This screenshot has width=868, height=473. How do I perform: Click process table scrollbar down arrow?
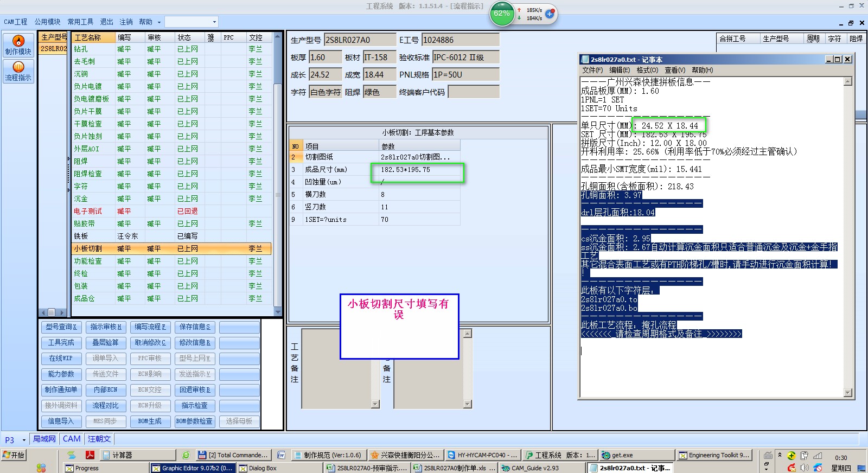[278, 312]
